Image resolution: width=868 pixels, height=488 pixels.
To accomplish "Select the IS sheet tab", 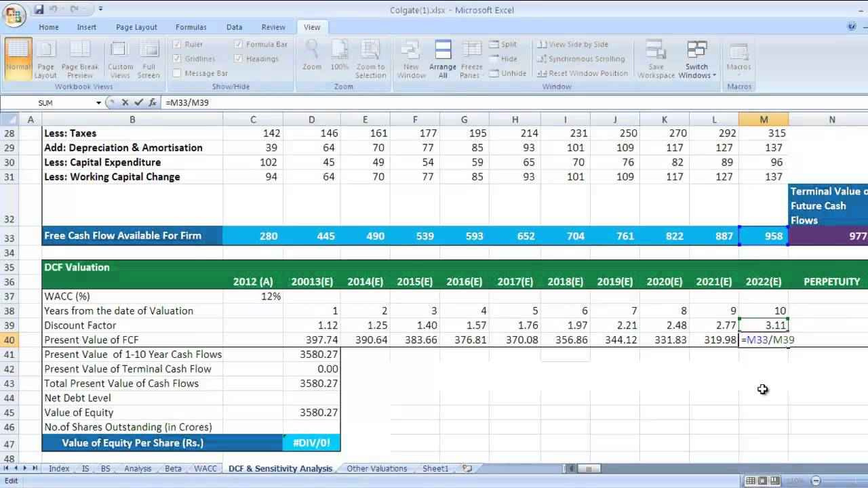I will (x=85, y=468).
